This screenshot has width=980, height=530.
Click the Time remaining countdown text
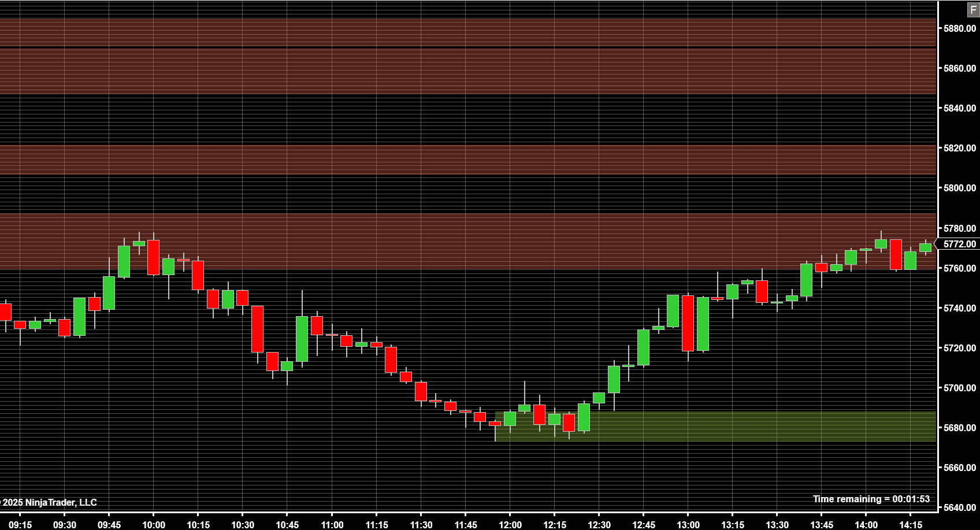[871, 499]
